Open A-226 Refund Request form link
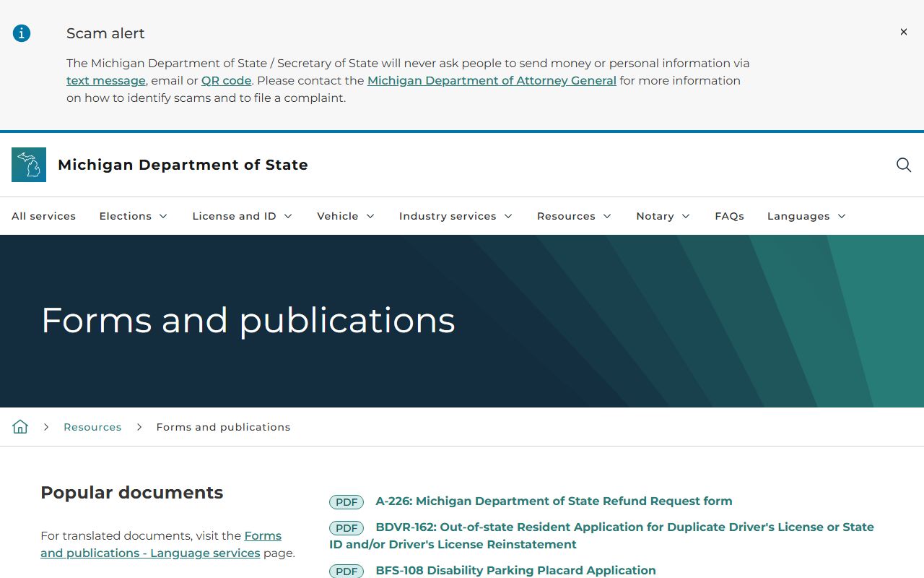The image size is (924, 578). click(x=554, y=501)
